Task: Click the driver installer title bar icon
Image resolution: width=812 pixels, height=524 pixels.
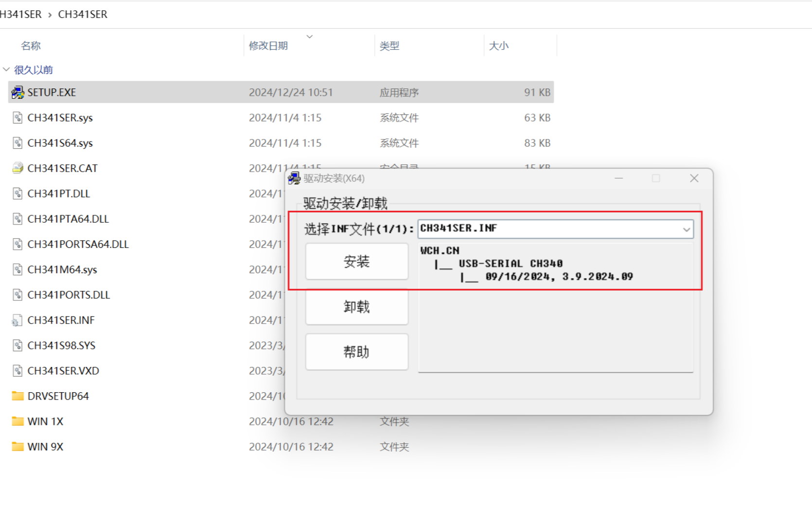Action: point(294,178)
